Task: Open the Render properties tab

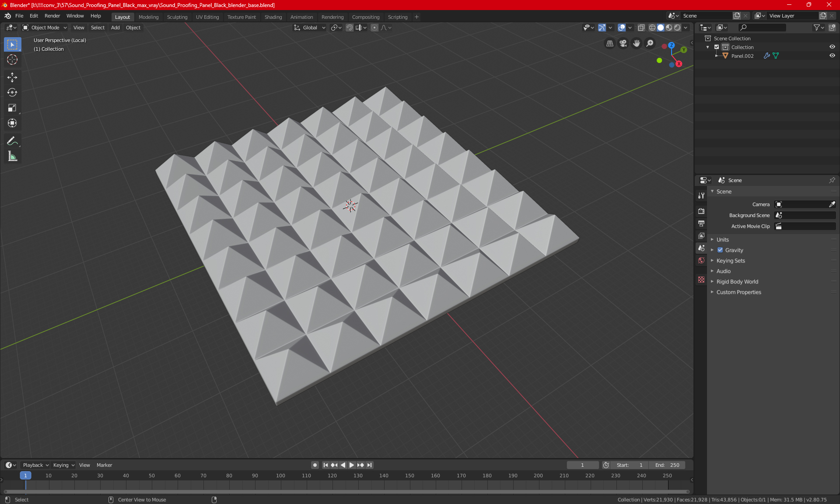Action: click(701, 211)
